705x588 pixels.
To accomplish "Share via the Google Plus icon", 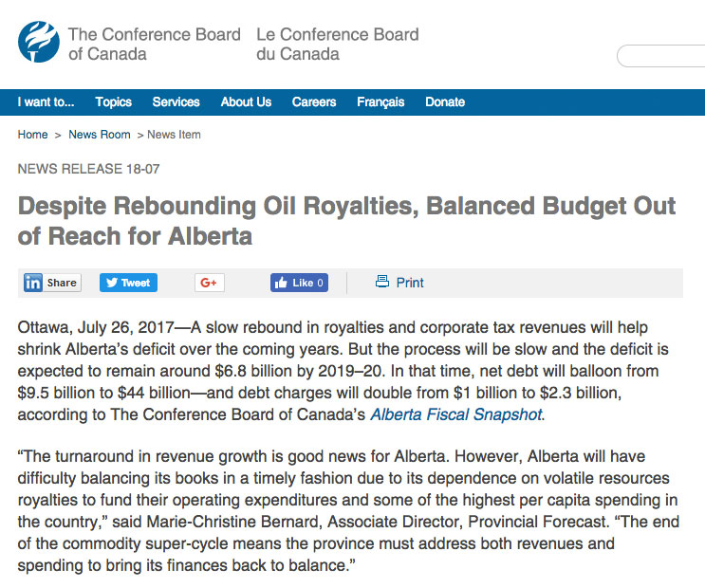I will pyautogui.click(x=210, y=283).
